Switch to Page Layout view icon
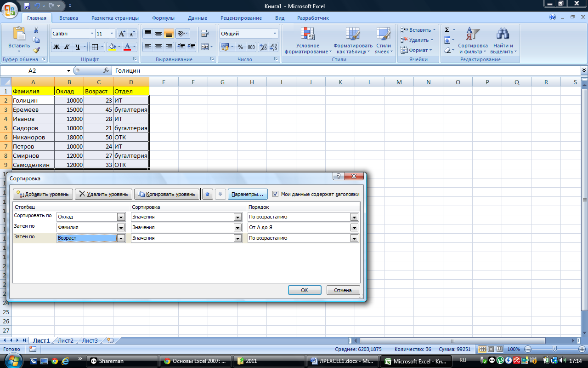The height and width of the screenshot is (368, 588). tap(490, 349)
